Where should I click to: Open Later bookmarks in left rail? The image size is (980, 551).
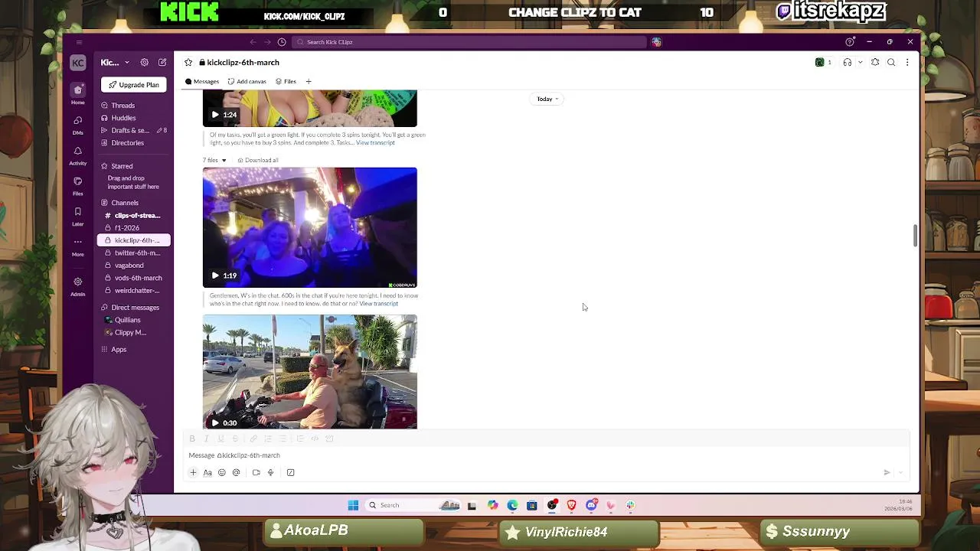[77, 217]
